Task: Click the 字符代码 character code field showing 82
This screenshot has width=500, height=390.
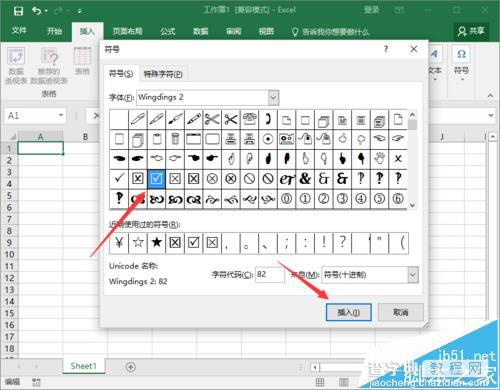Action: (x=270, y=275)
